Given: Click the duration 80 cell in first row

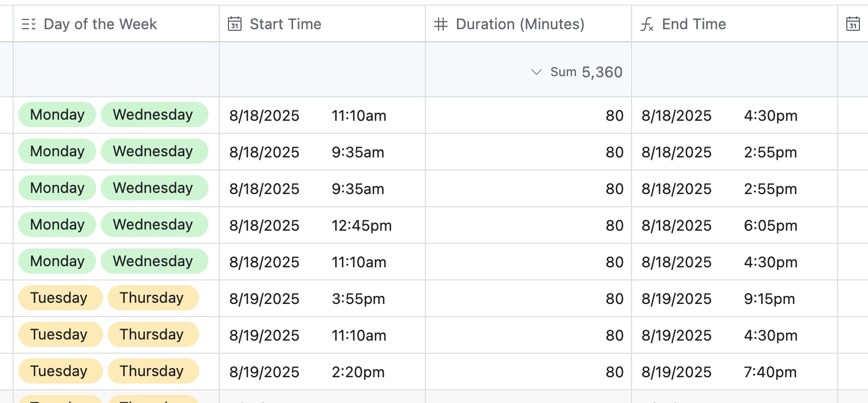Looking at the screenshot, I should pos(614,116).
